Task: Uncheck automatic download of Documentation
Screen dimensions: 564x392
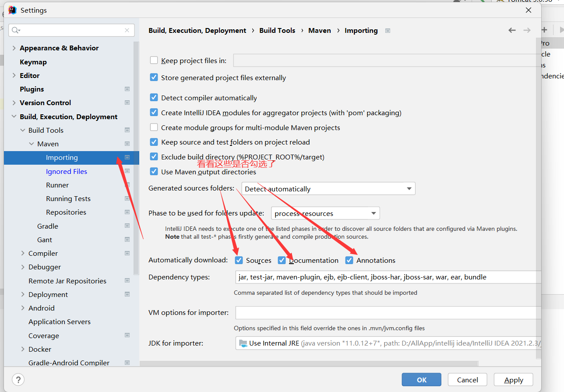Action: coord(282,260)
